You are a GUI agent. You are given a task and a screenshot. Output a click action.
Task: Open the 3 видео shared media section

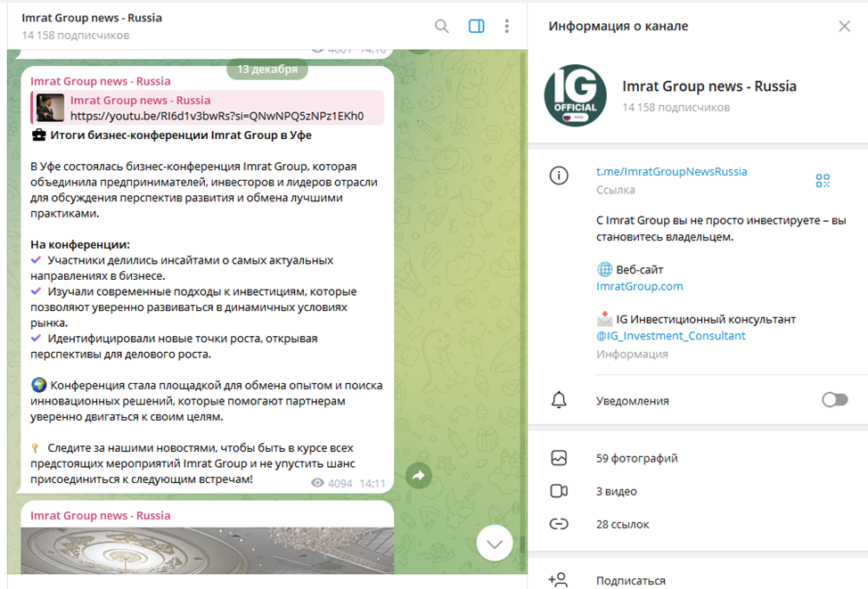616,491
